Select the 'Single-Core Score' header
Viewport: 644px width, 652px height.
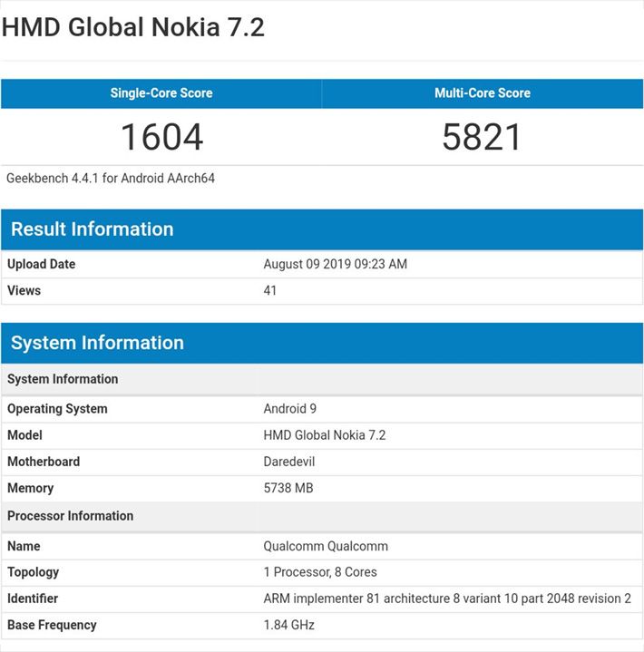point(161,93)
